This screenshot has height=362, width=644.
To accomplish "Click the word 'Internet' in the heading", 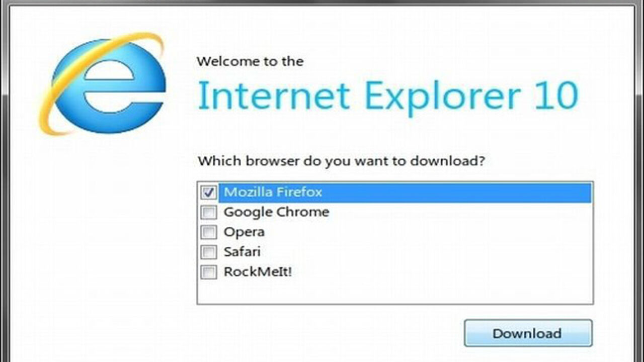I will 274,96.
